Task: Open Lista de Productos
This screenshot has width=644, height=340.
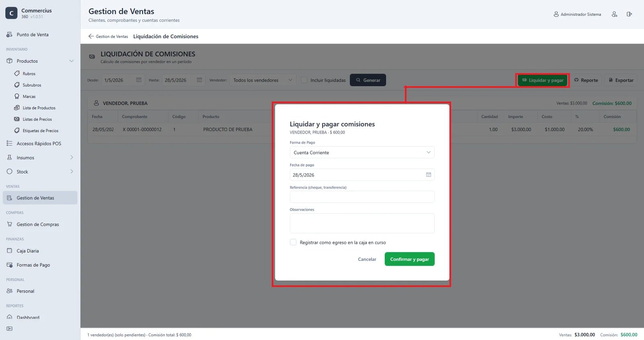Action: (39, 108)
